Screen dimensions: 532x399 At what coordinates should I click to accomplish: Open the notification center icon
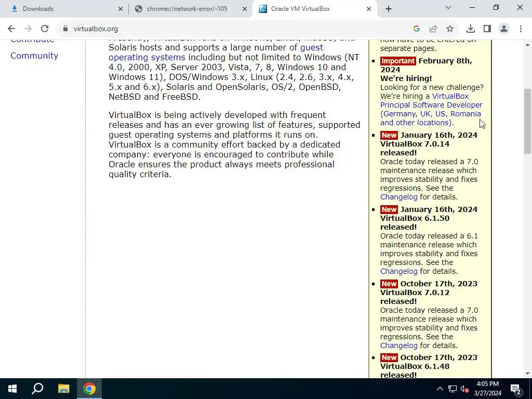[x=516, y=389]
